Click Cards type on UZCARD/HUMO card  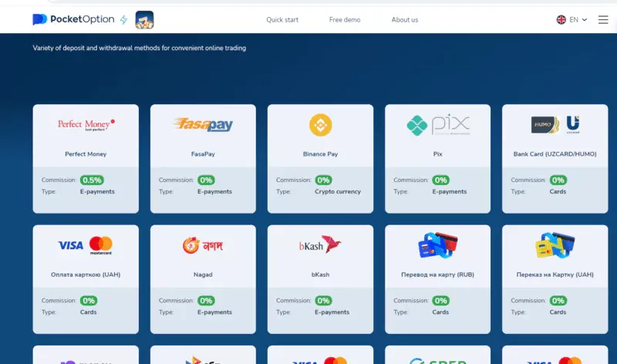(x=558, y=192)
